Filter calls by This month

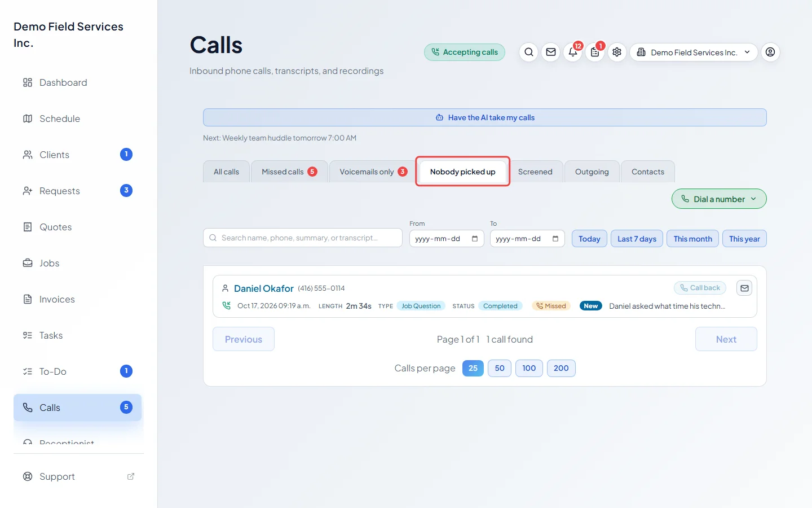(x=692, y=239)
